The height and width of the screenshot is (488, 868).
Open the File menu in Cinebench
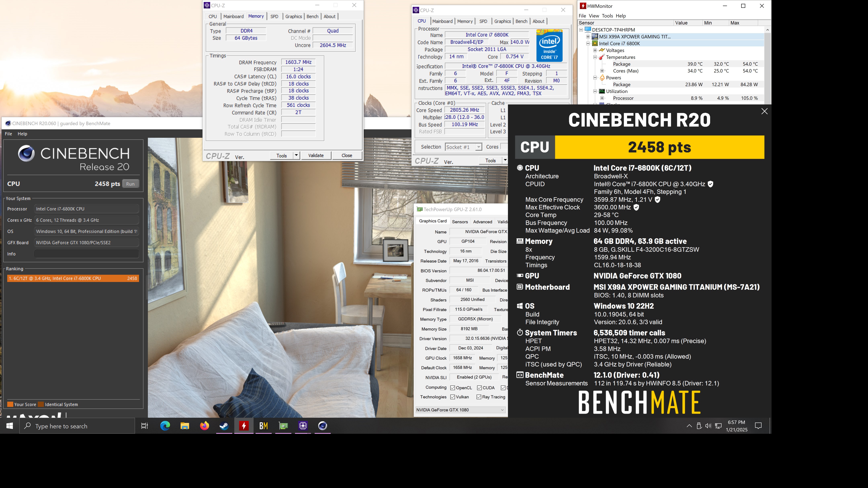click(8, 134)
